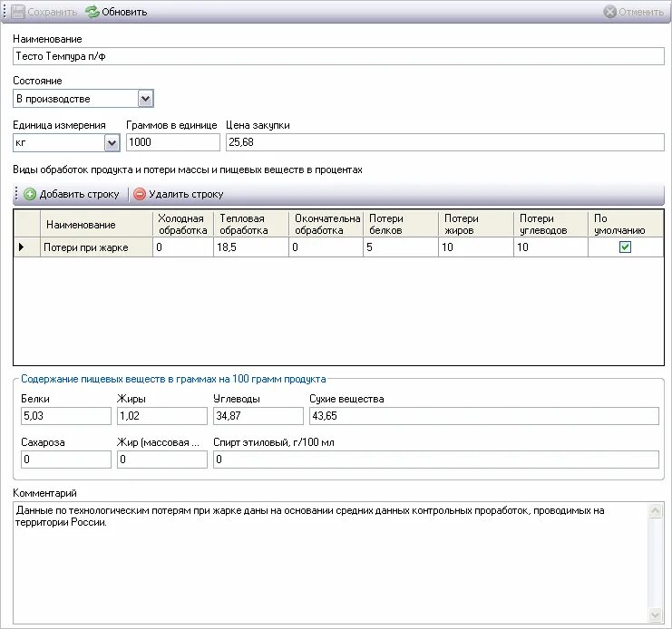Select the 18,5 Тепловая обработка cell
Image resolution: width=672 pixels, height=629 pixels.
pyautogui.click(x=251, y=247)
